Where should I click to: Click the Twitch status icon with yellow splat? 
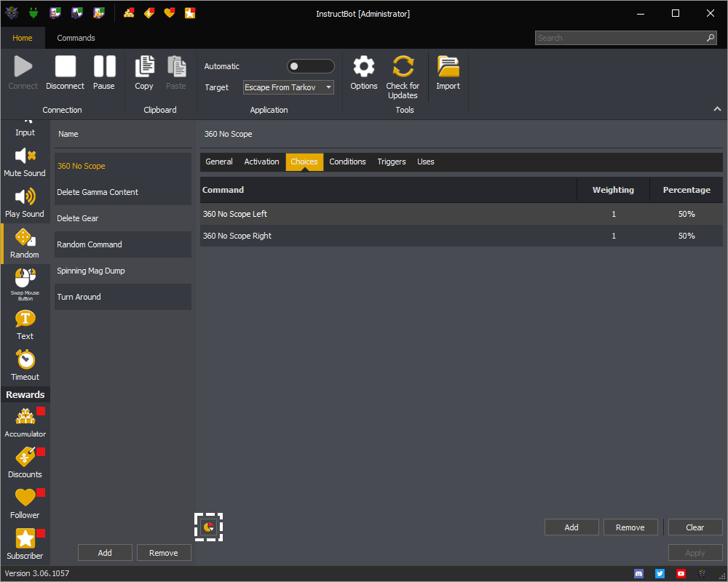click(98, 13)
